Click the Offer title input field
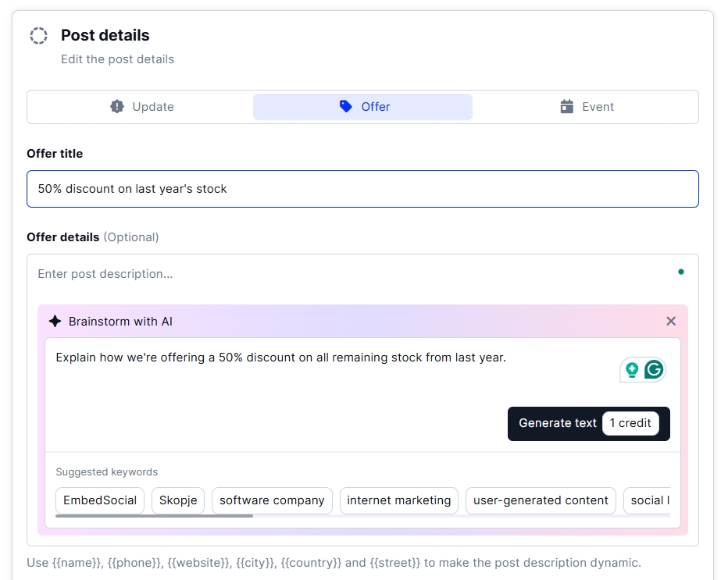The width and height of the screenshot is (728, 580). click(x=362, y=188)
